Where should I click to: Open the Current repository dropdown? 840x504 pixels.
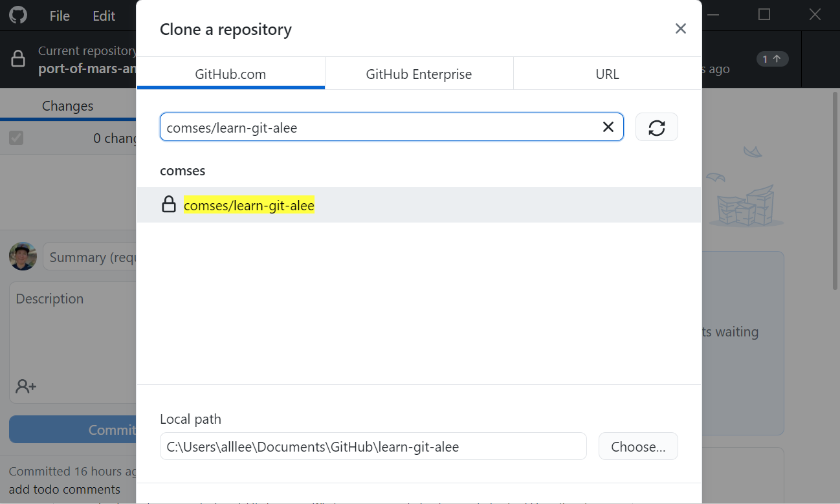[68, 59]
